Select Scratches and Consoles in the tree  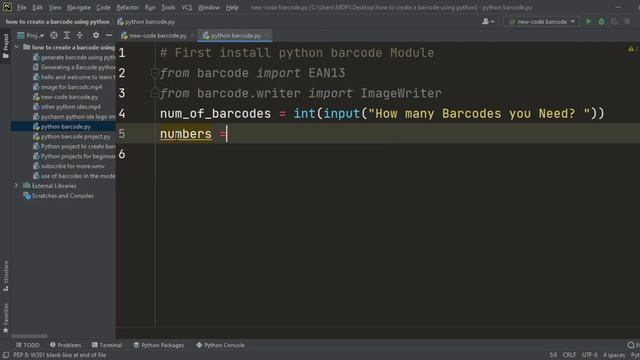point(58,196)
